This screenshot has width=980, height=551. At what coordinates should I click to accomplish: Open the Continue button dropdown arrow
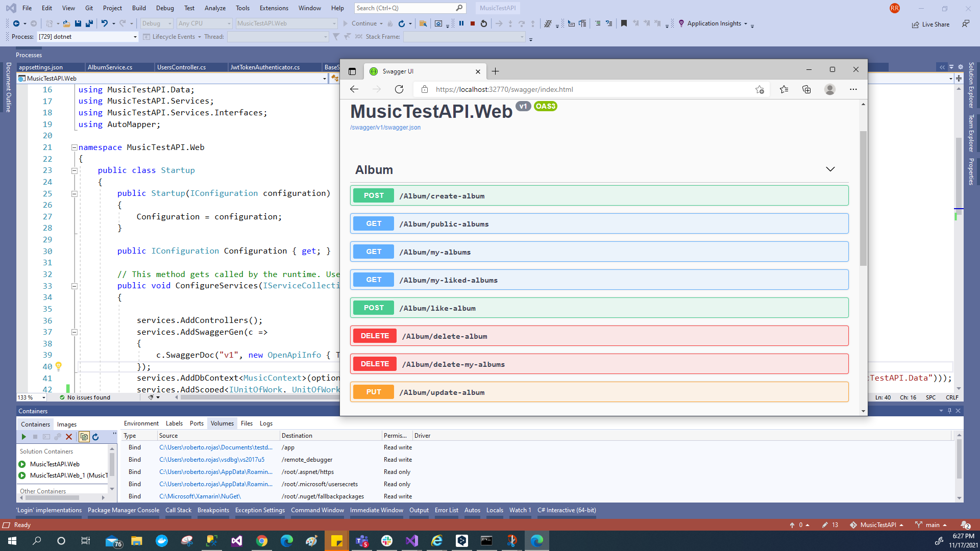click(381, 23)
